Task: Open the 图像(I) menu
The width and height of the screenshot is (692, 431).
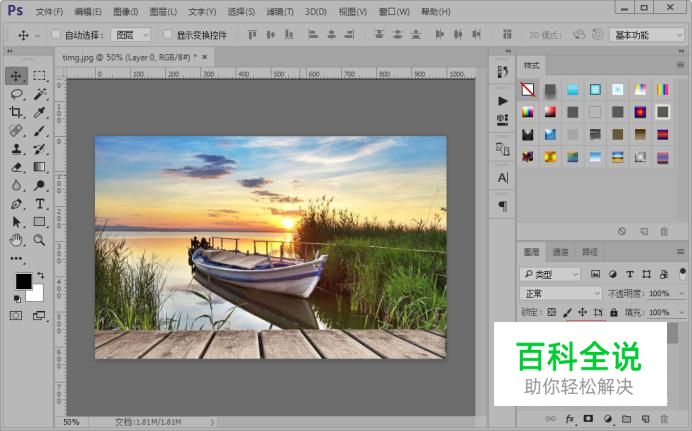Action: click(126, 12)
